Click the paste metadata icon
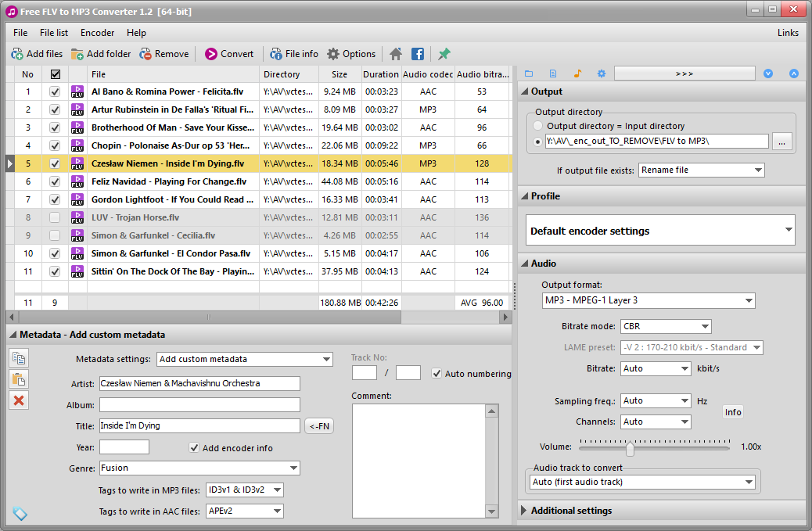The width and height of the screenshot is (812, 531). pos(19,379)
